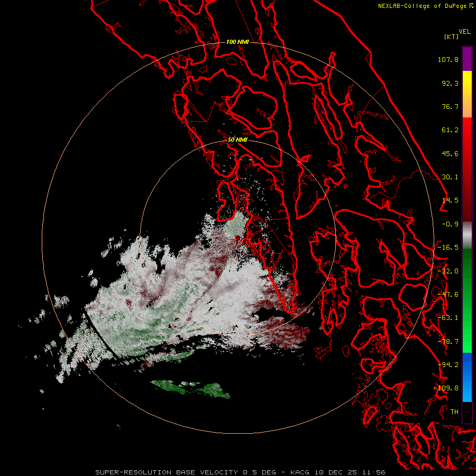Pick the gray segment of the velocity color bar
Viewport: 476px width, 476px height.
467,235
